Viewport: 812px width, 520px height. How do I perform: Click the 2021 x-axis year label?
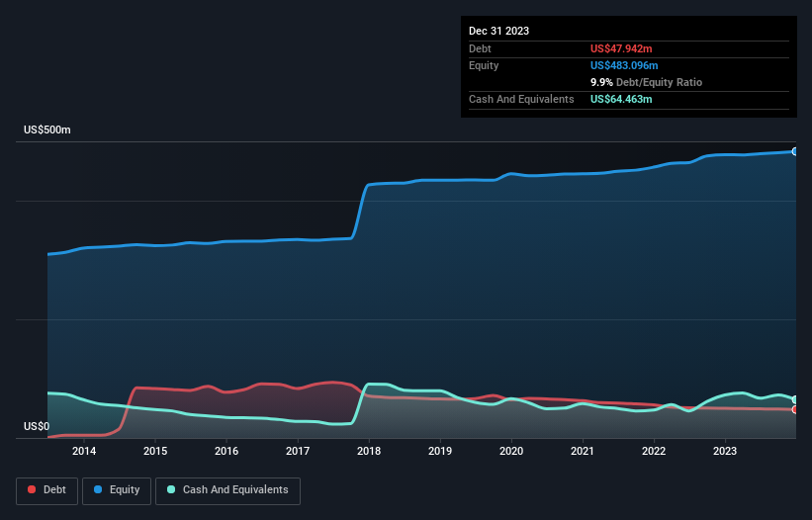[x=583, y=451]
